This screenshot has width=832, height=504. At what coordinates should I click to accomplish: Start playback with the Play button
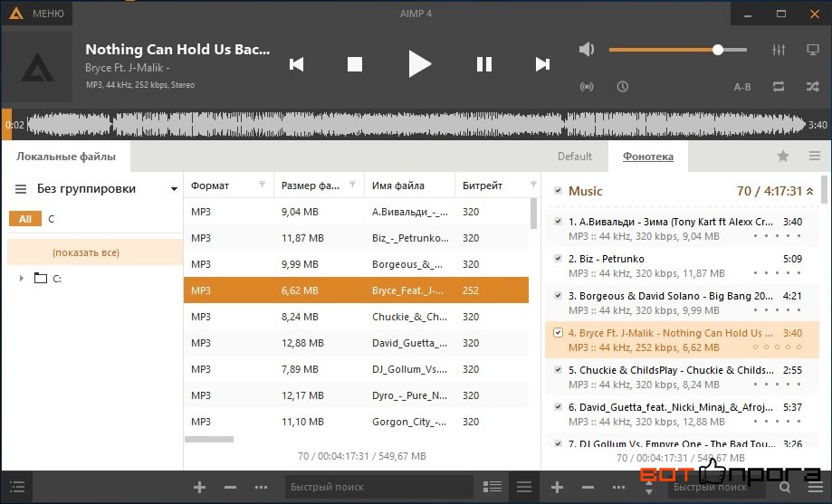(x=419, y=64)
